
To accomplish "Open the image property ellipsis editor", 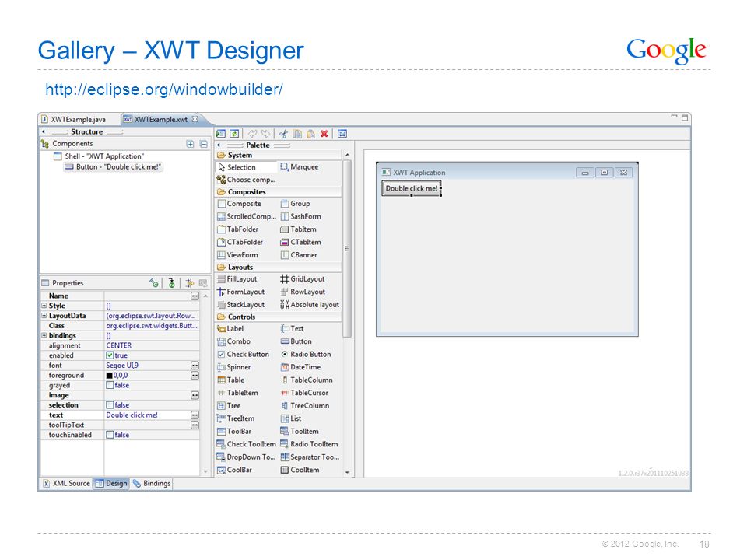I will [195, 395].
